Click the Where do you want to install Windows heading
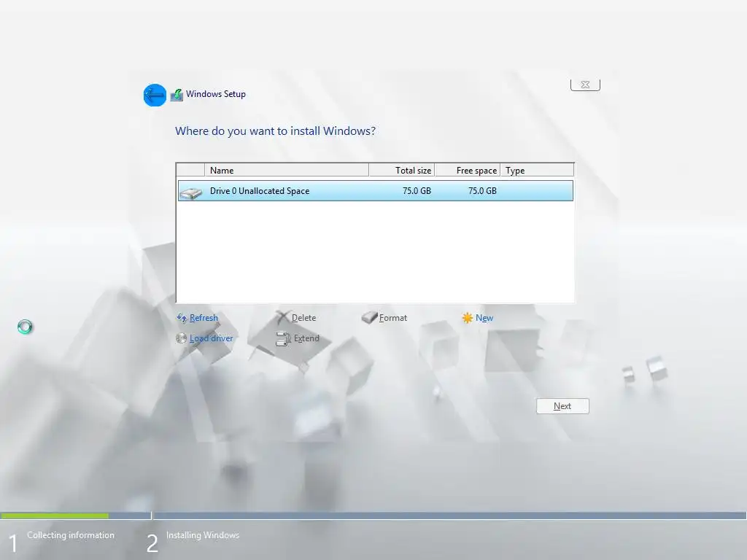The height and width of the screenshot is (560, 747). click(275, 131)
